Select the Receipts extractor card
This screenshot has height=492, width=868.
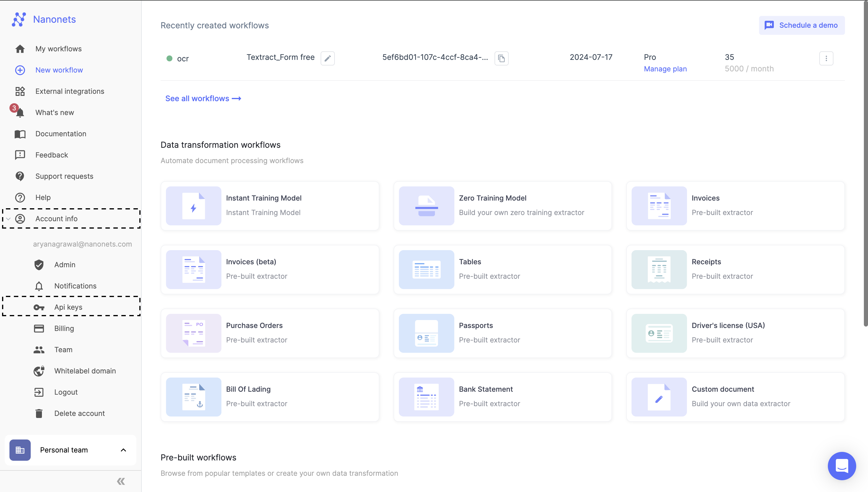(x=735, y=270)
